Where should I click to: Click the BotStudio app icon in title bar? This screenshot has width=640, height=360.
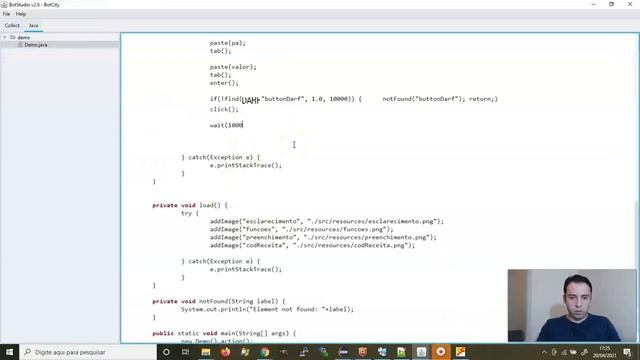(4, 4)
